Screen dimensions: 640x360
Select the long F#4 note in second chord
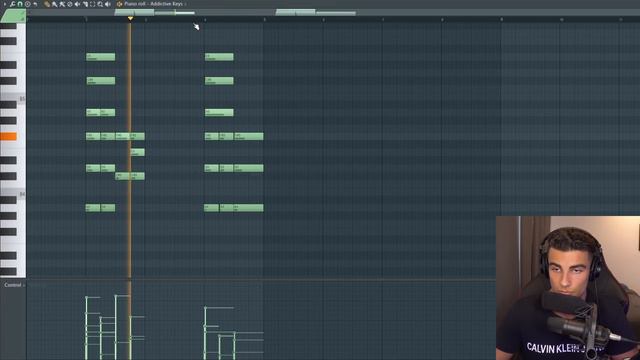click(249, 136)
